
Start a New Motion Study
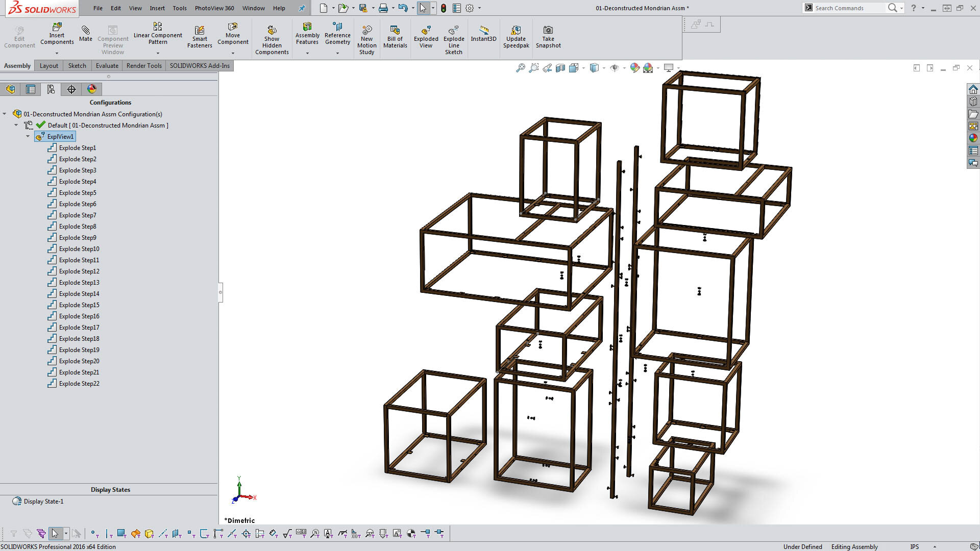366,40
